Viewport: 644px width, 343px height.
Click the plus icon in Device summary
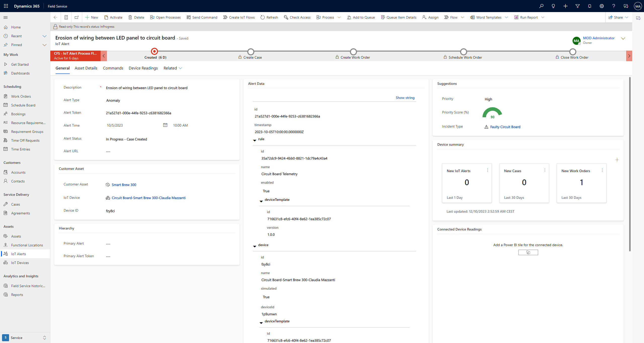(617, 160)
